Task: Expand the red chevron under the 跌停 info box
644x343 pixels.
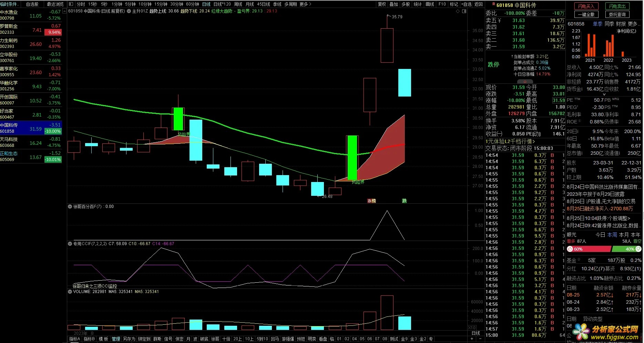Action: click(x=525, y=82)
